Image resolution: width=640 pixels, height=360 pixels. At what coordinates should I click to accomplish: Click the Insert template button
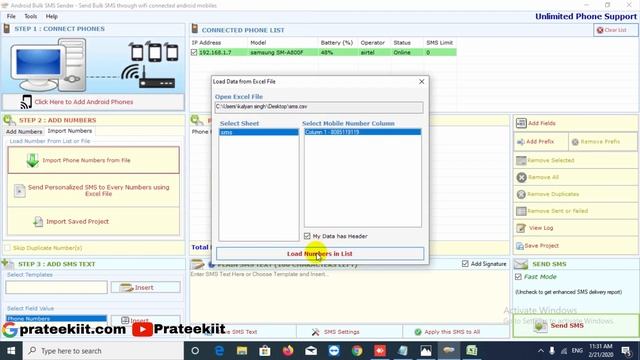pyautogui.click(x=145, y=287)
